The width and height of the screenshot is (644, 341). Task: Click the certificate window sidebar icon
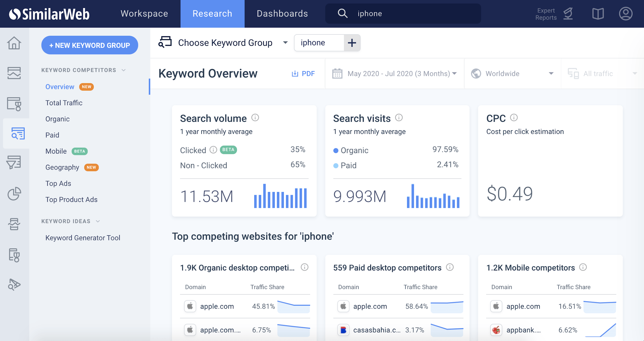(14, 104)
